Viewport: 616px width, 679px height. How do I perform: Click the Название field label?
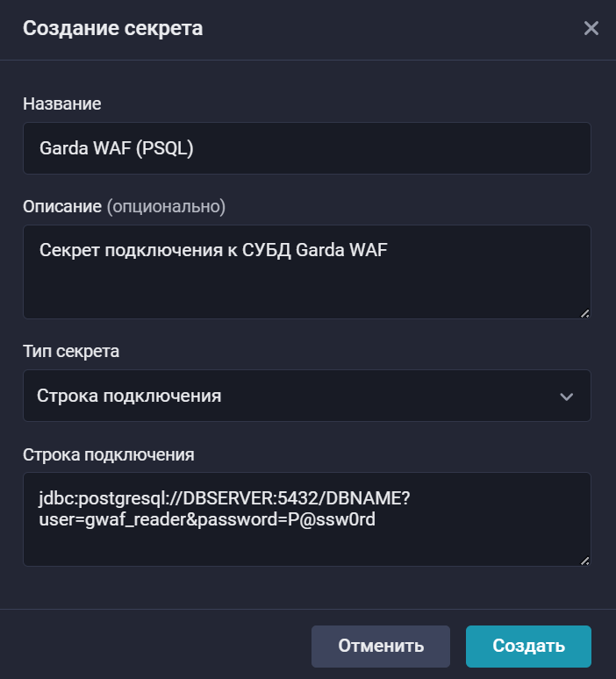tap(61, 104)
